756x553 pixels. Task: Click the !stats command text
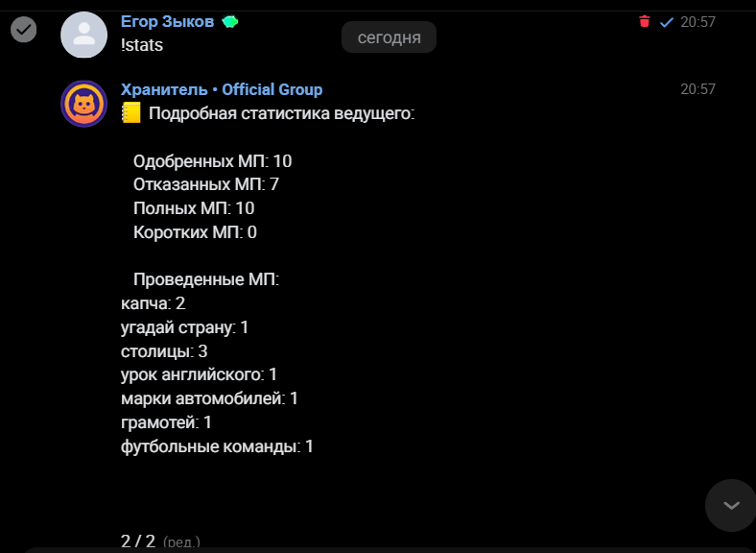[x=142, y=45]
